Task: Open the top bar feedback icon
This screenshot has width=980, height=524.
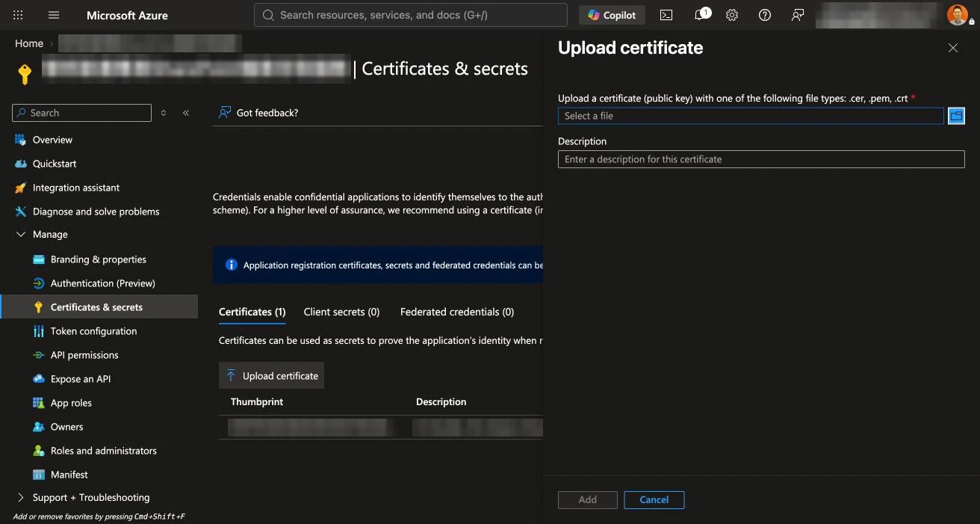Action: click(798, 15)
